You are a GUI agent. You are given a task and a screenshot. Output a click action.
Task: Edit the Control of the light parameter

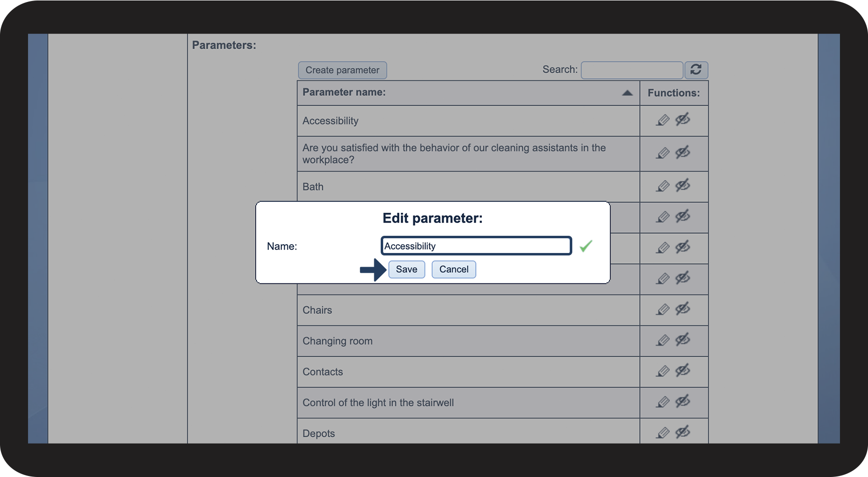(663, 403)
